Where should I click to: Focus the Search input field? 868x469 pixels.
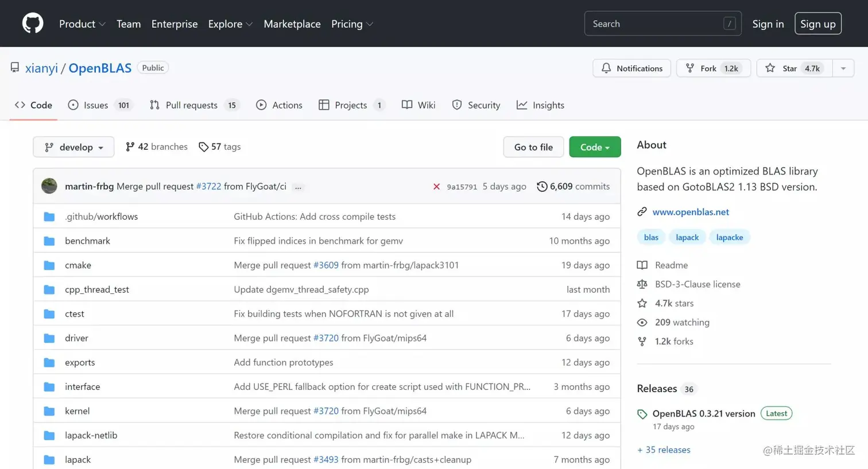[663, 24]
